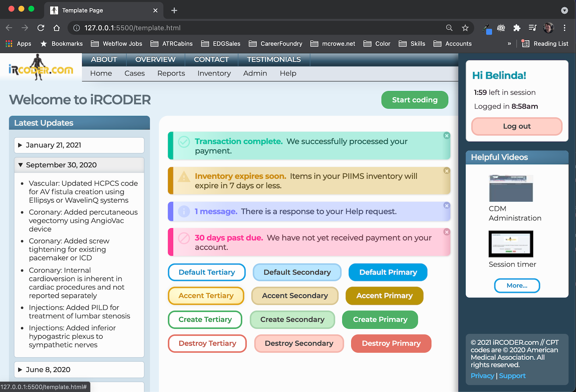
Task: Click the browser address bar URL
Action: [x=132, y=28]
